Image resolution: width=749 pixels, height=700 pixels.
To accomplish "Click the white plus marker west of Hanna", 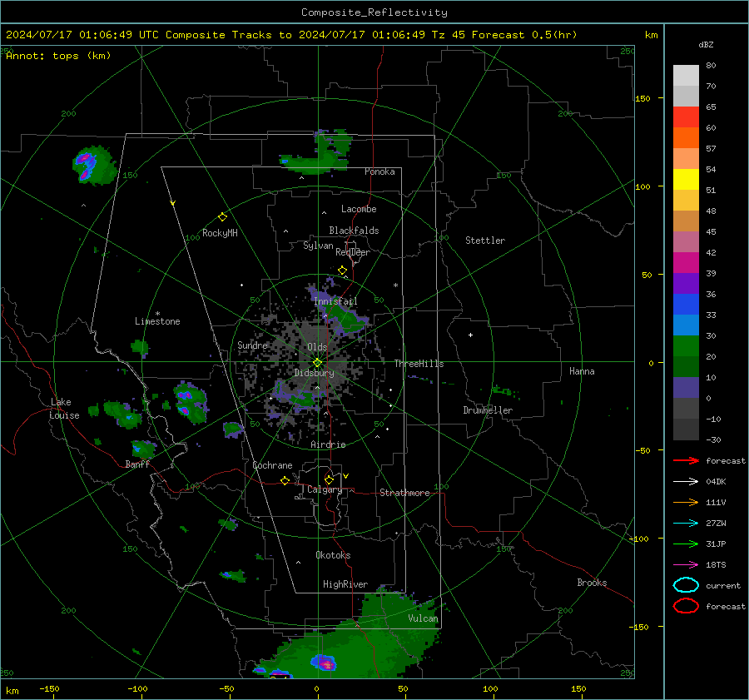I will click(470, 335).
